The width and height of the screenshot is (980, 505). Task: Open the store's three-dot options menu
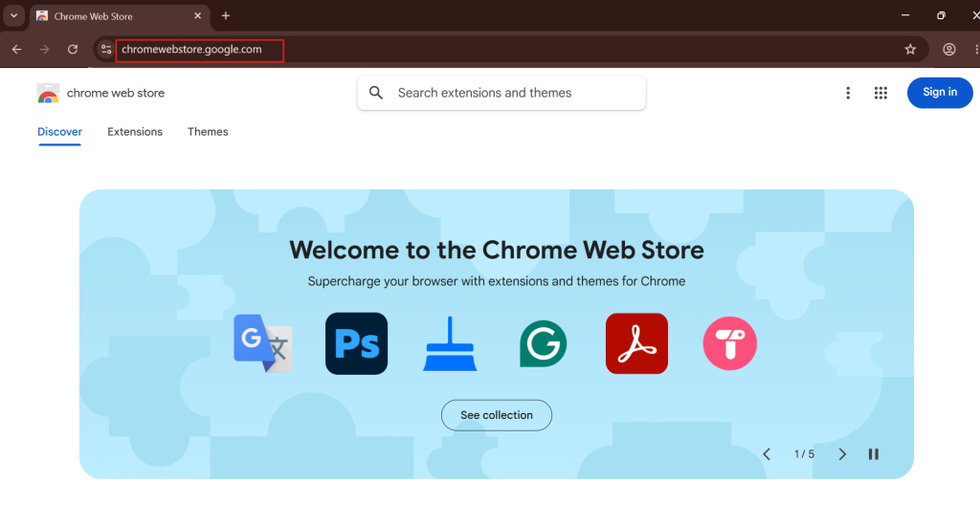(848, 93)
